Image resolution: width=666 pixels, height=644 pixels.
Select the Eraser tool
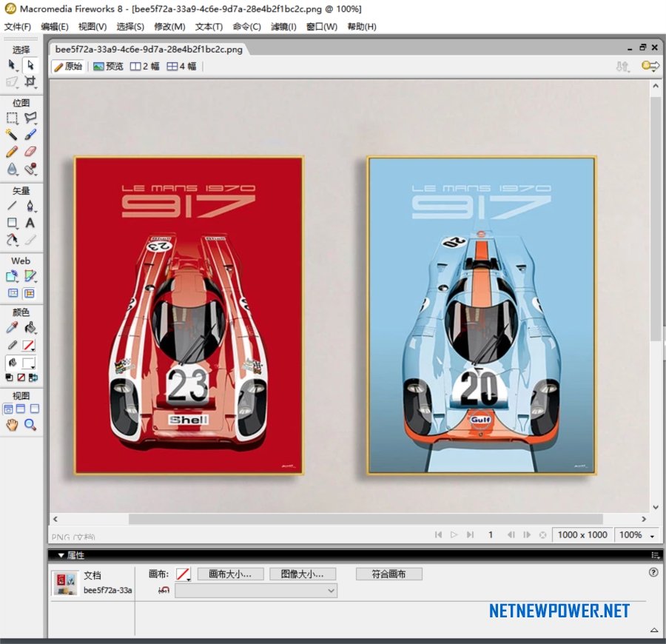30,152
